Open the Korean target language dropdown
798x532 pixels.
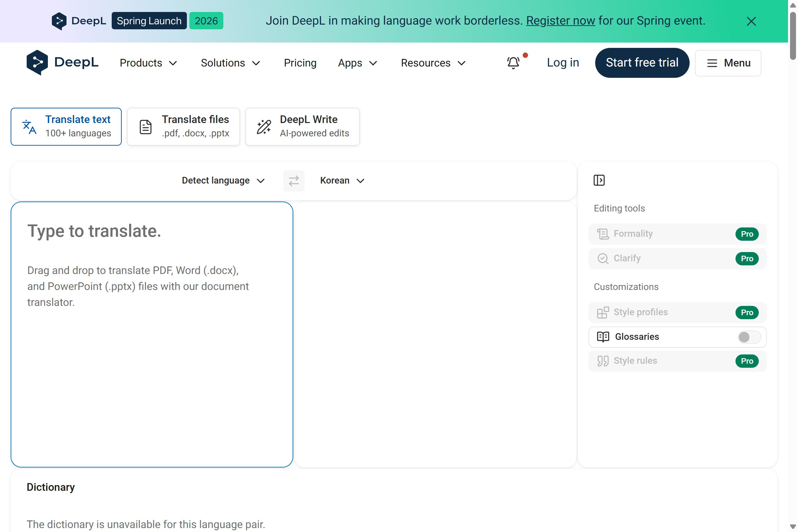pyautogui.click(x=342, y=181)
